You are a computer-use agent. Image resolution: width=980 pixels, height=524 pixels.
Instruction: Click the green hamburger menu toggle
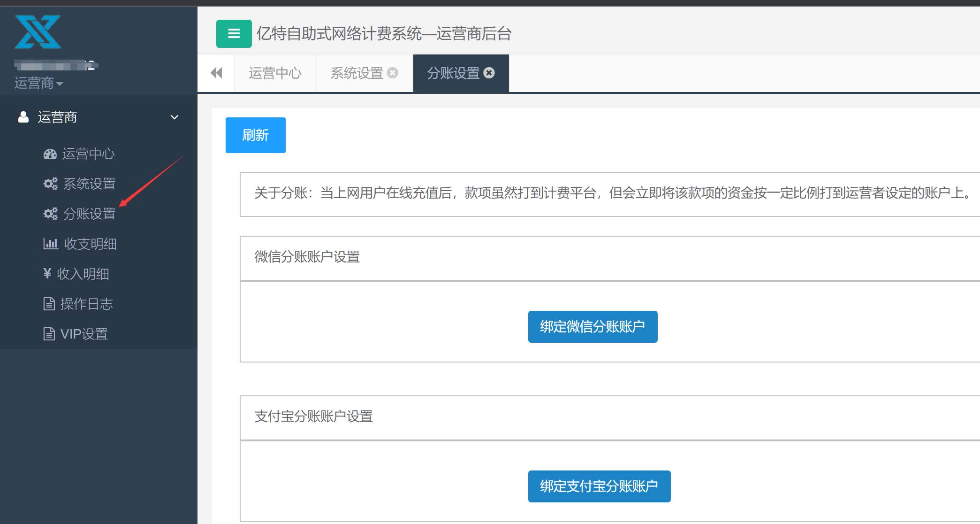(234, 34)
